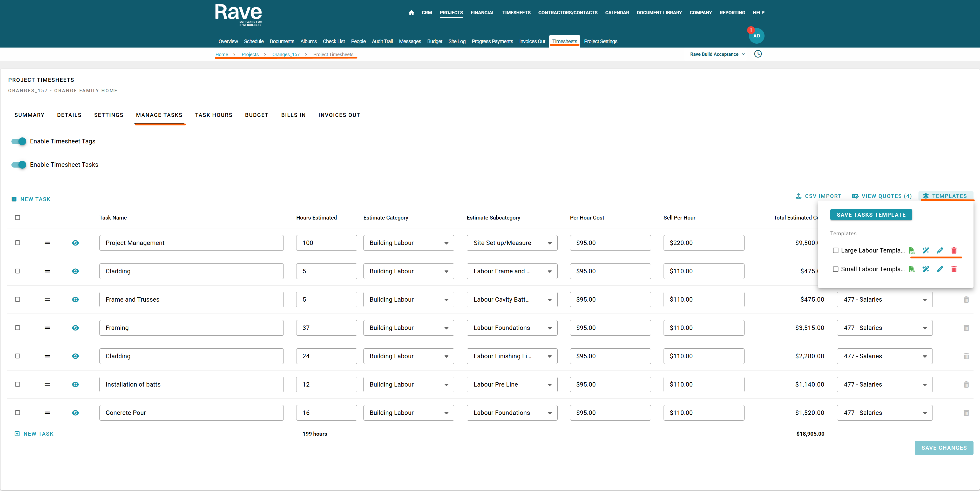Click magic wand icon for Small Labour Template
Screen dimensions: 980x491
(925, 269)
